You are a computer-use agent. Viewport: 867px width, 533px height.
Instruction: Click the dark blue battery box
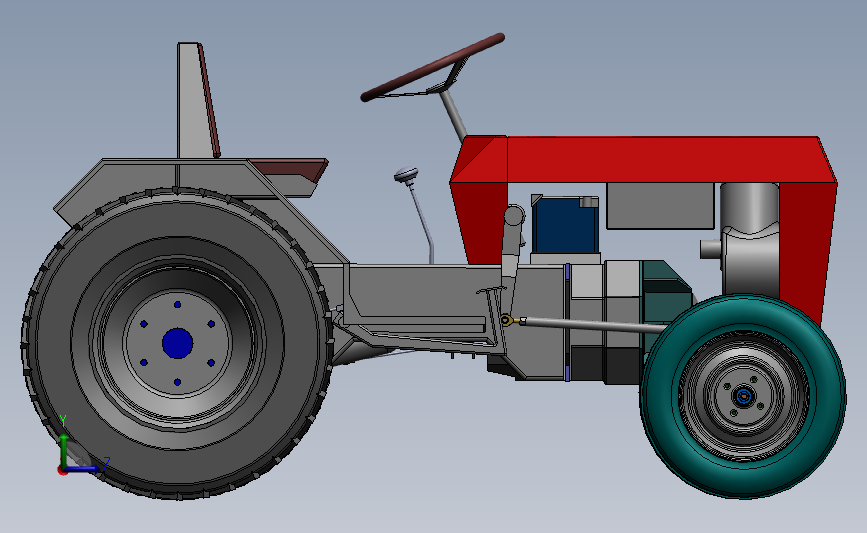coord(565,226)
